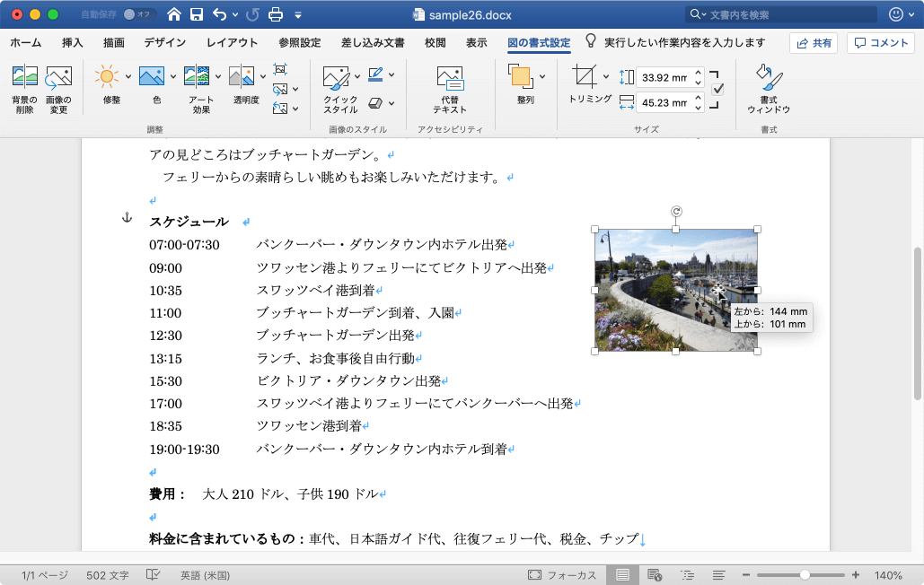Click the コメント (Comments) button
The width and height of the screenshot is (924, 585).
(880, 43)
